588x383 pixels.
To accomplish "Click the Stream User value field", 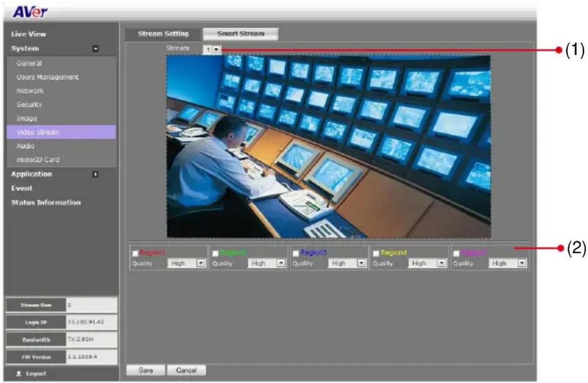I will (x=91, y=305).
